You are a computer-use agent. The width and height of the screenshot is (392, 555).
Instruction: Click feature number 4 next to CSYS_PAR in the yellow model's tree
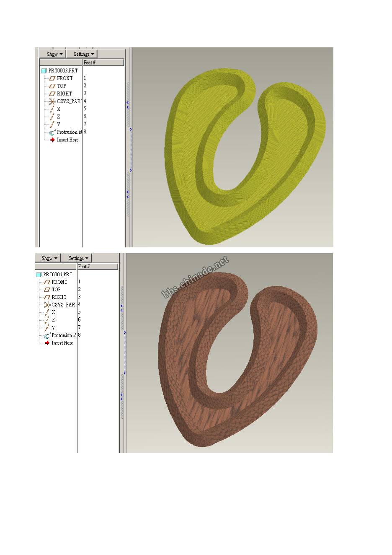coord(85,101)
